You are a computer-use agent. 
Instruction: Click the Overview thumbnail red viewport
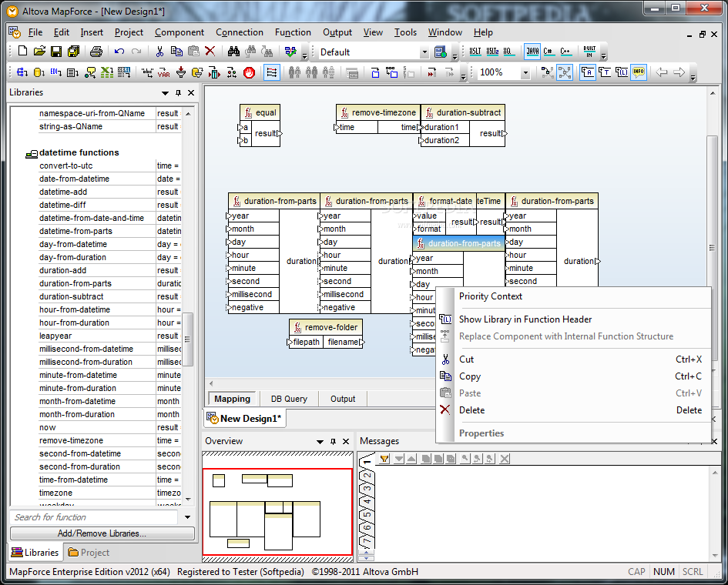[277, 512]
